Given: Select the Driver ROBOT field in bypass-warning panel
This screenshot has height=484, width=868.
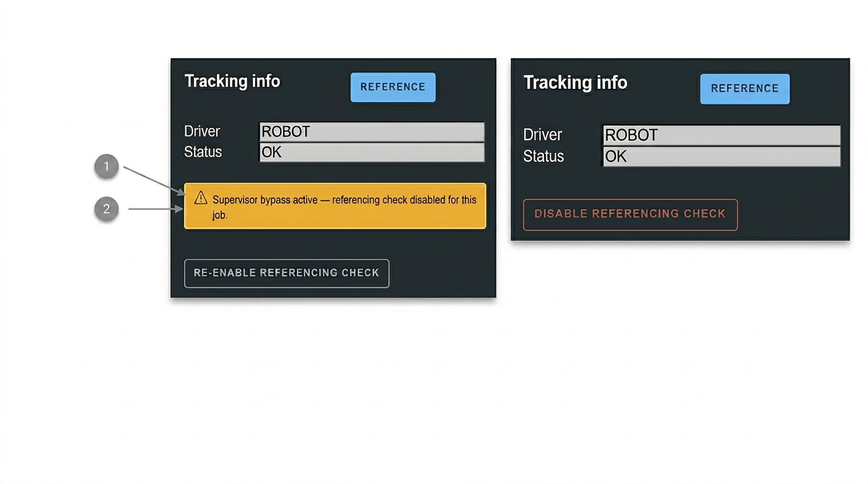Looking at the screenshot, I should click(372, 132).
